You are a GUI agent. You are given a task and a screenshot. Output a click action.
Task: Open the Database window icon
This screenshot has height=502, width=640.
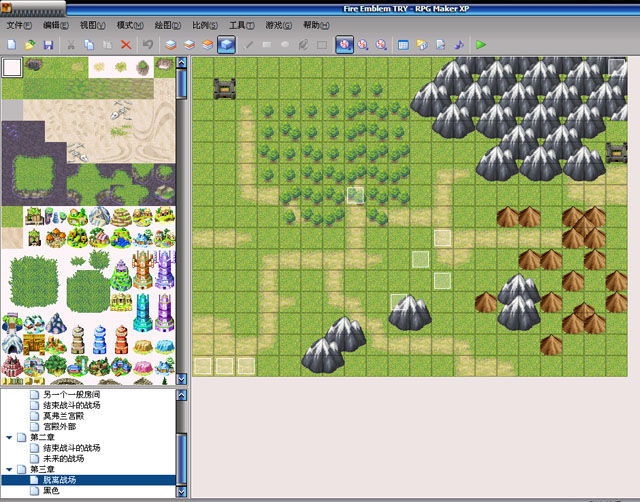403,44
